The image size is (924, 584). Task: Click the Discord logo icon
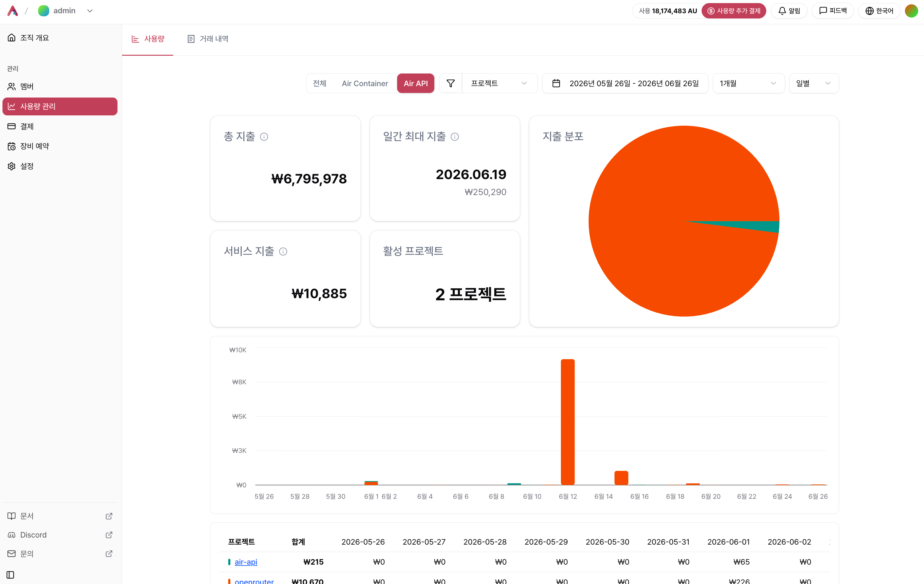coord(11,535)
